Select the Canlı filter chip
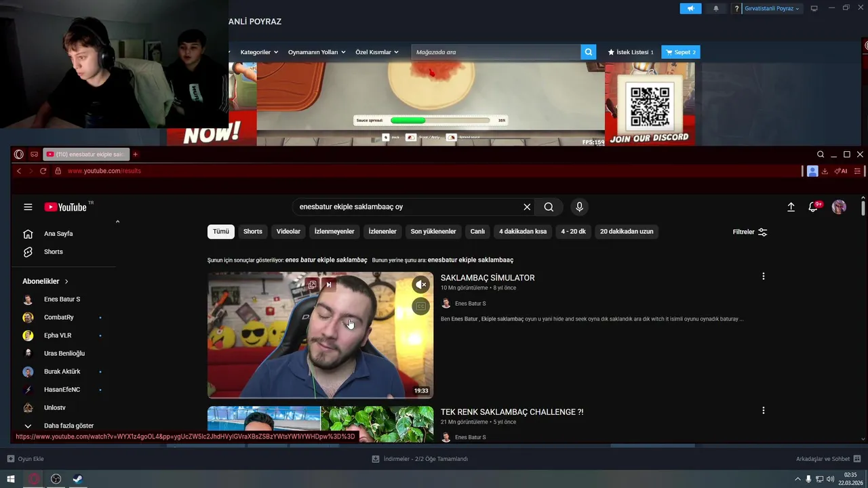Image resolution: width=868 pixels, height=488 pixels. pyautogui.click(x=477, y=232)
